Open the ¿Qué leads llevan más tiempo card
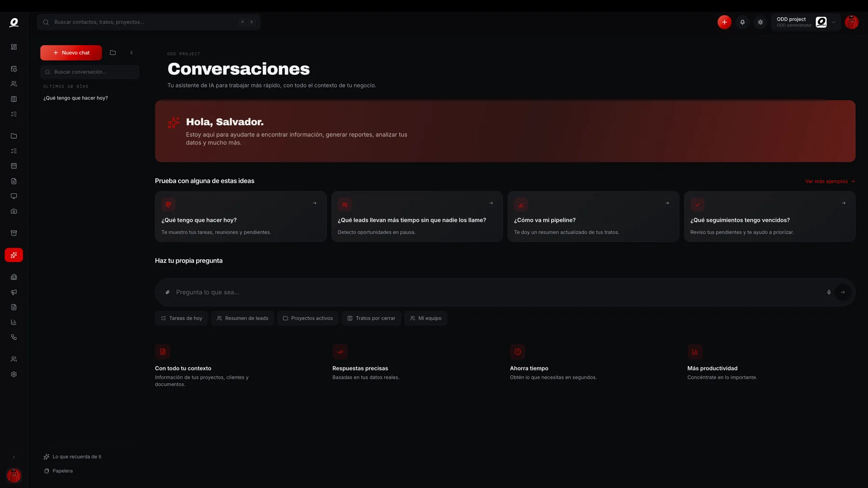Image resolution: width=868 pixels, height=488 pixels. pos(417,217)
